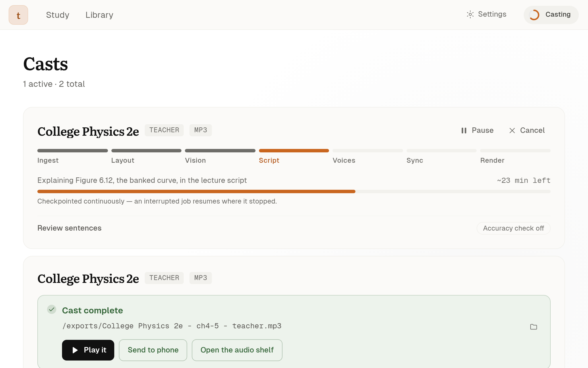Reveal export in folder via folder icon
Viewport: 588px width, 368px height.
(x=533, y=327)
